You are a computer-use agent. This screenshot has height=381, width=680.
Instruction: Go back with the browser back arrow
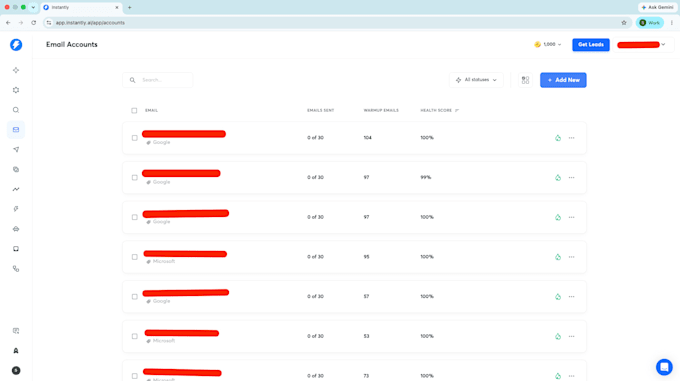click(8, 23)
